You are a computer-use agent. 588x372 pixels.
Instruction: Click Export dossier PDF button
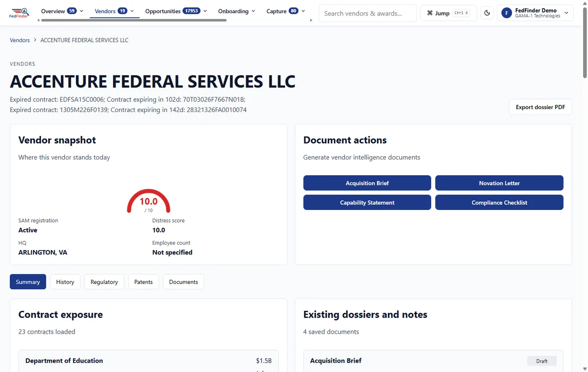click(x=540, y=107)
